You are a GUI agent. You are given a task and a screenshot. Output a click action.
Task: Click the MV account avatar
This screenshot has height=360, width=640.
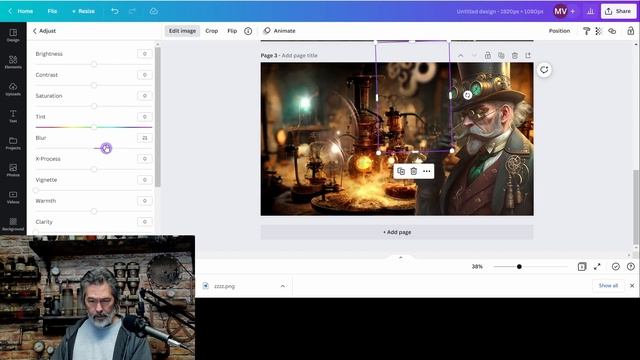point(560,11)
